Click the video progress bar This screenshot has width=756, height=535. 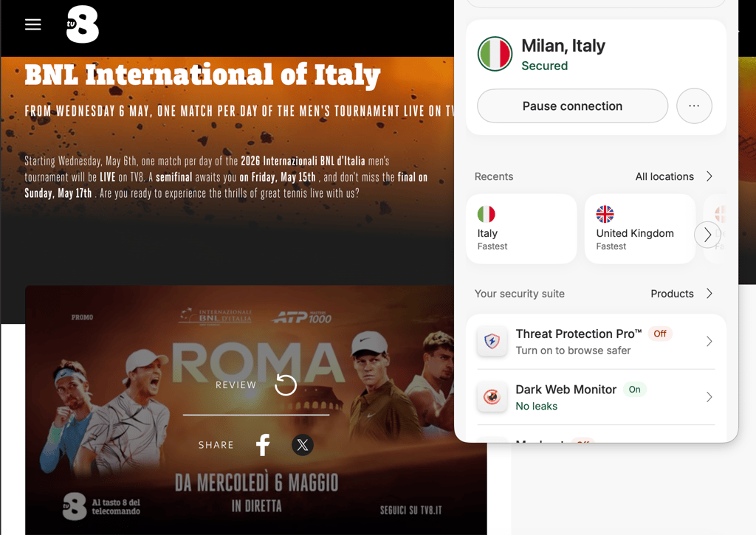pyautogui.click(x=256, y=415)
